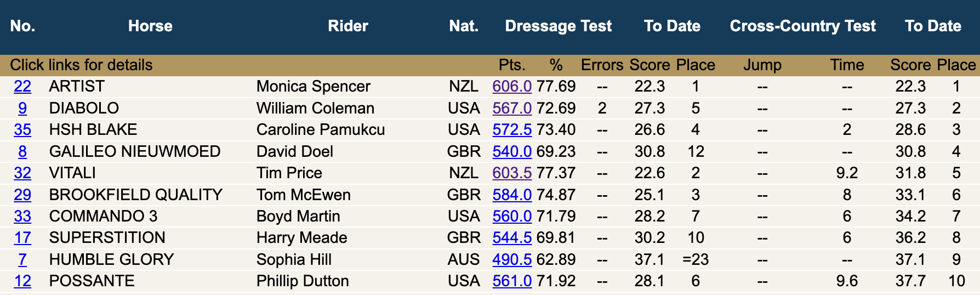Click competitor number 7 link
This screenshot has height=295, width=980.
pos(22,259)
